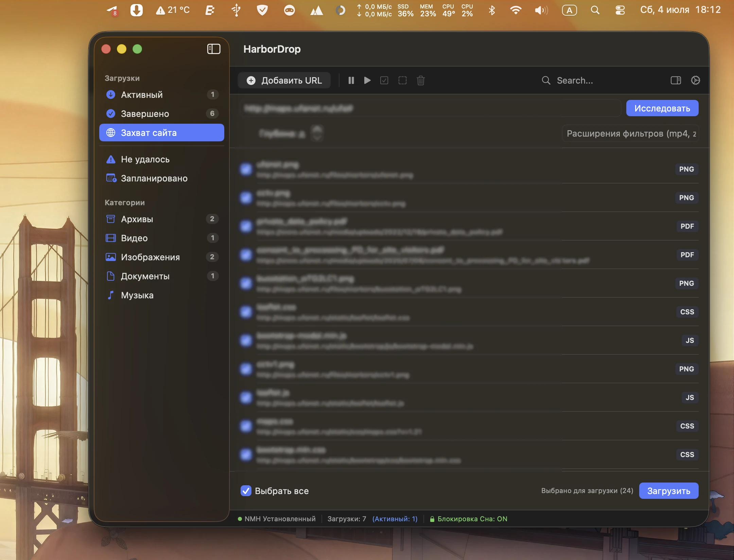Uncheck the leaflet.js file checkbox
Viewport: 734px width, 560px height.
click(x=246, y=398)
